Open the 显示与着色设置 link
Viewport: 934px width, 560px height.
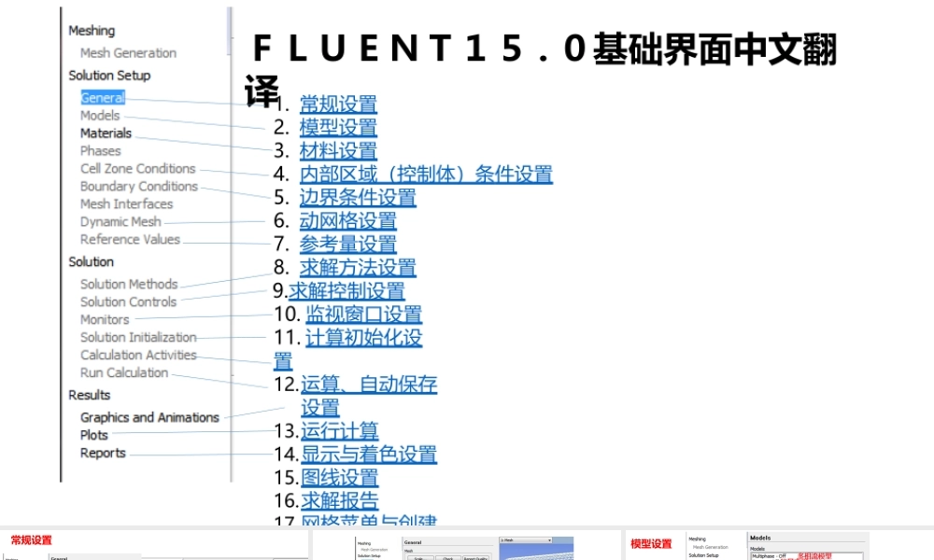369,455
